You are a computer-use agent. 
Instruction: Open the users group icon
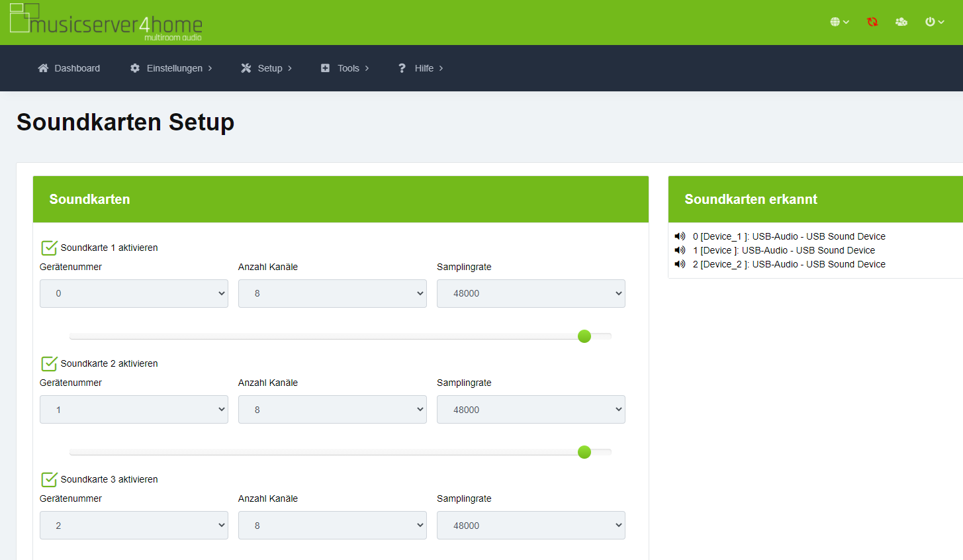click(901, 22)
